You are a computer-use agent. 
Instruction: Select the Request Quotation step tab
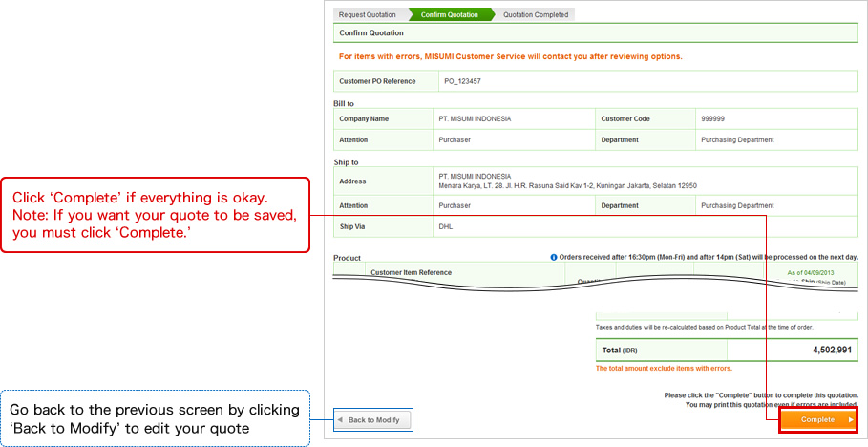pyautogui.click(x=370, y=15)
